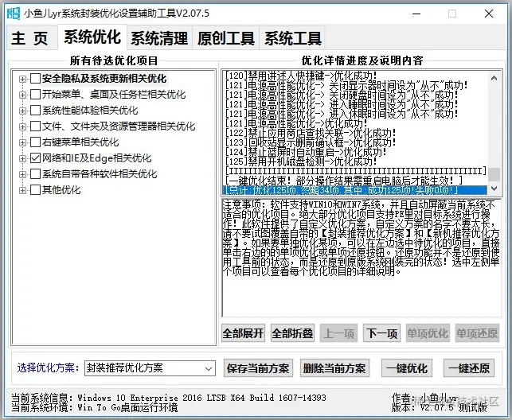Expand the 开始菜单、桌面及任务栏相关优化 node
The image size is (512, 420).
[22, 95]
